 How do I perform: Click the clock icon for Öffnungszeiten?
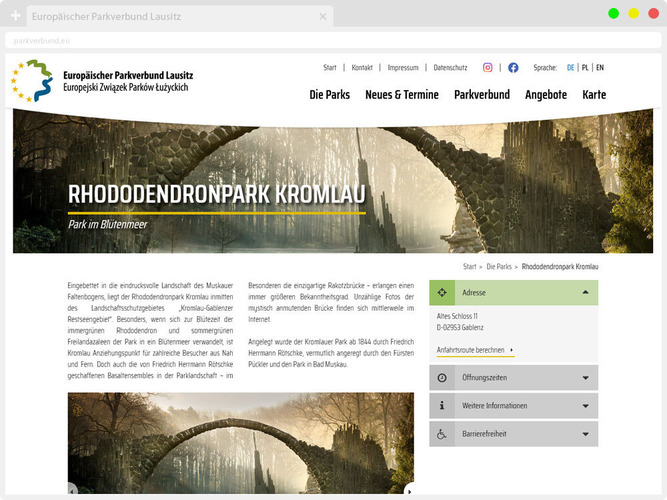coord(442,378)
